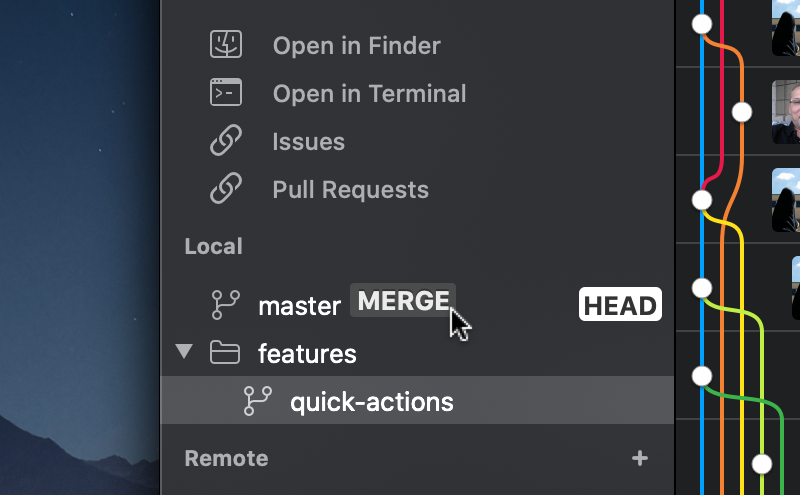Click the master branch icon
This screenshot has height=495, width=800.
point(226,304)
